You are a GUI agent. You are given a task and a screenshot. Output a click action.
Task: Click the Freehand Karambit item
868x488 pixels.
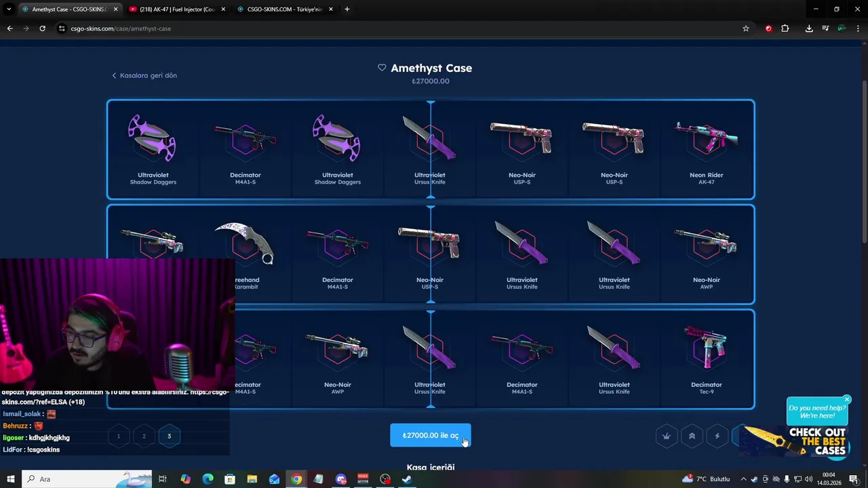pyautogui.click(x=245, y=254)
